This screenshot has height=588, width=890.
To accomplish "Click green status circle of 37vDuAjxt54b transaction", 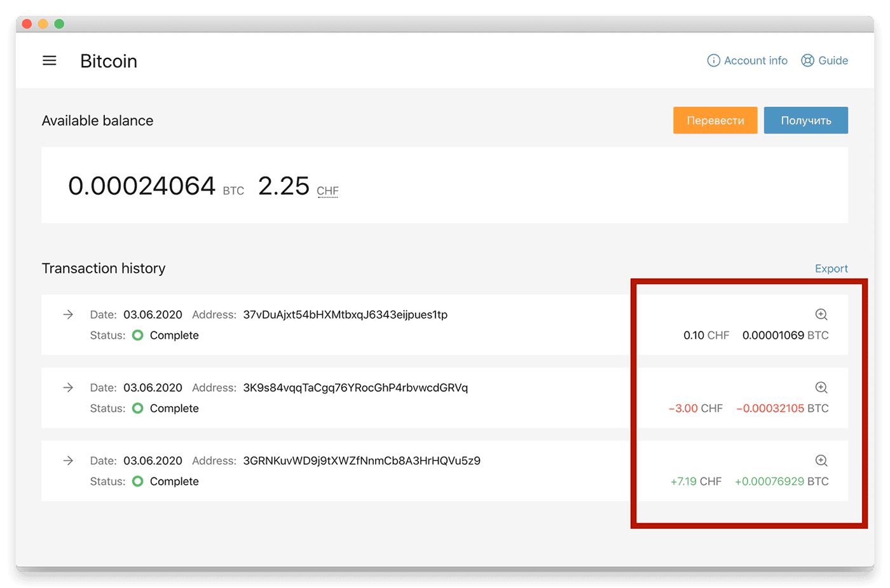I will coord(137,335).
